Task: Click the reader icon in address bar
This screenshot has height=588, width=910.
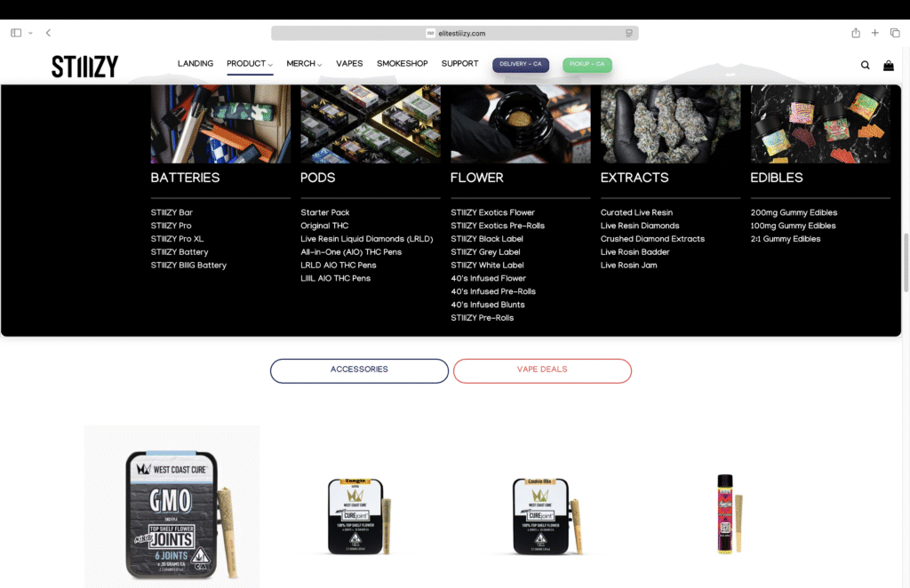Action: pyautogui.click(x=629, y=33)
